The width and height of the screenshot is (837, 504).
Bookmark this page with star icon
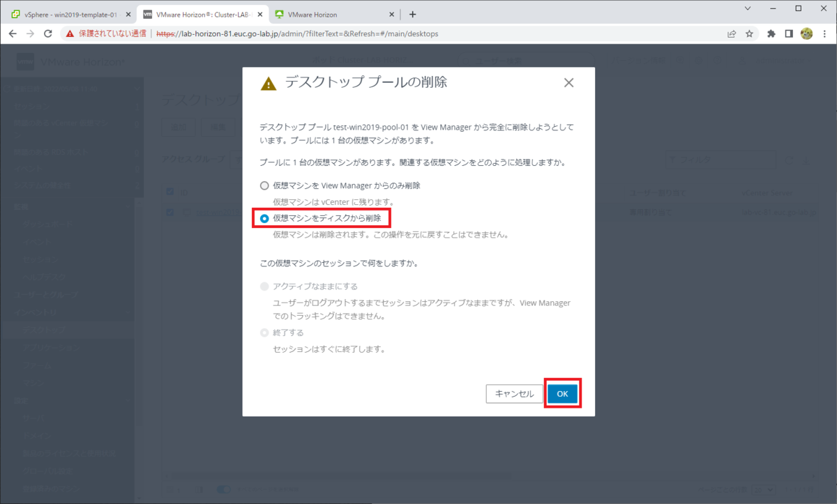[749, 33]
